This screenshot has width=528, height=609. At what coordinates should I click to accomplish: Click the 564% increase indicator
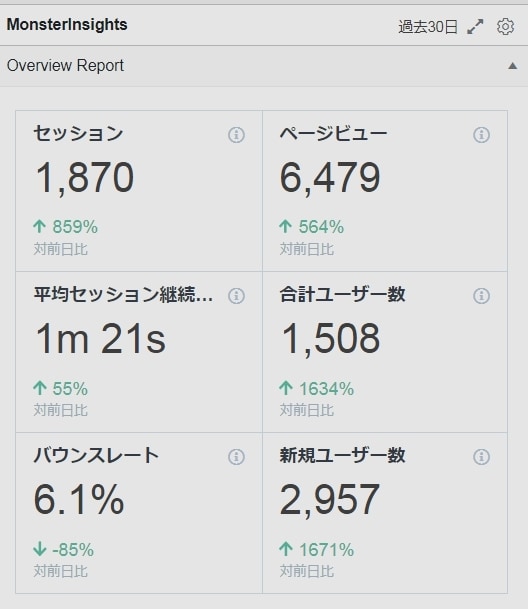point(312,227)
